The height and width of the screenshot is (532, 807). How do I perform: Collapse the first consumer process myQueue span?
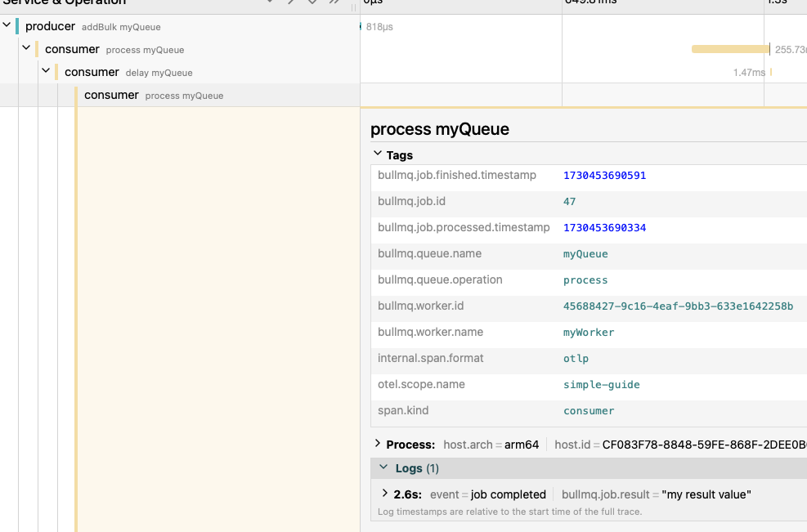[x=26, y=48]
